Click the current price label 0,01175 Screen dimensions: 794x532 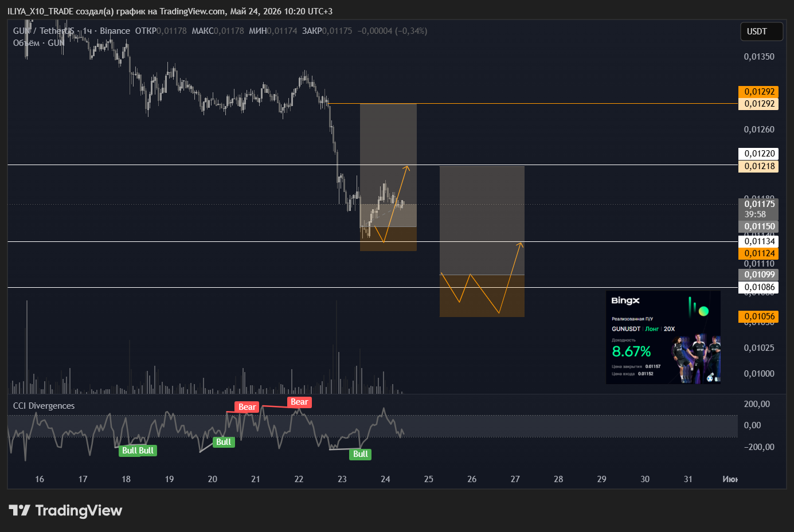(759, 204)
